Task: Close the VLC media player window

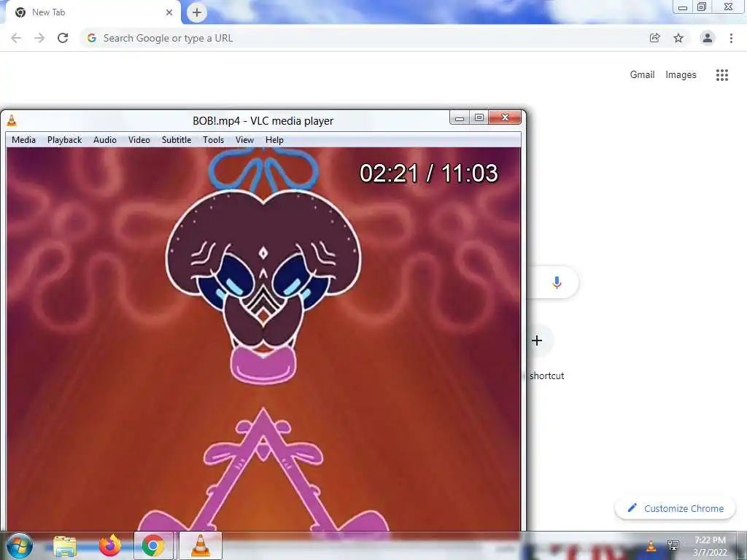Action: pos(505,117)
